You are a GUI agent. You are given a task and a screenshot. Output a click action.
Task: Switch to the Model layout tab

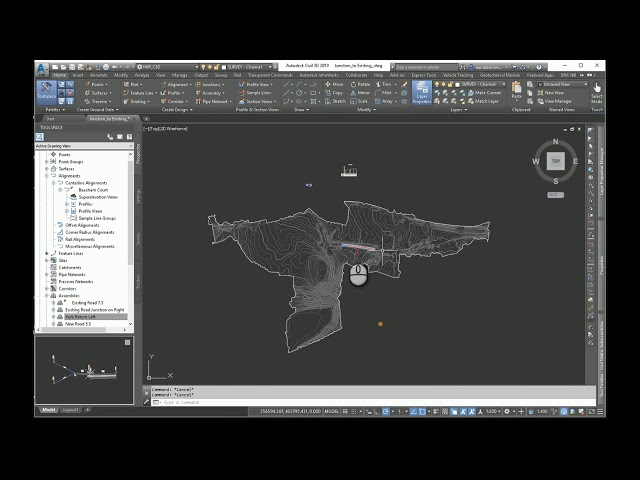(x=49, y=410)
